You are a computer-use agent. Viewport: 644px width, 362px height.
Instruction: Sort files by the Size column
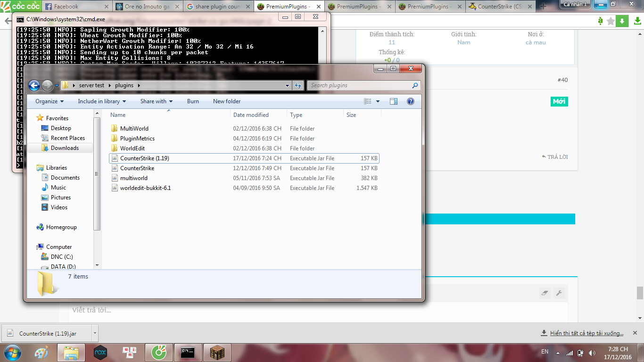362,115
